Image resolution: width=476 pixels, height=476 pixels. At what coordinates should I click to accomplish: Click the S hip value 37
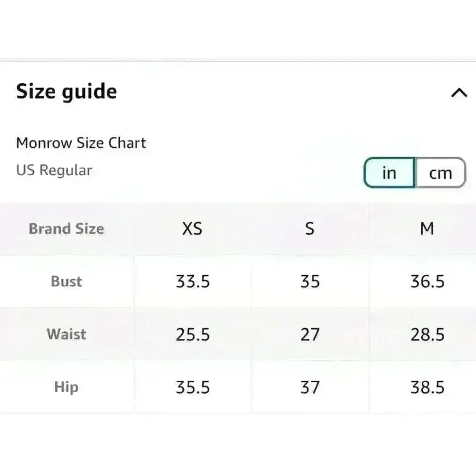[310, 387]
